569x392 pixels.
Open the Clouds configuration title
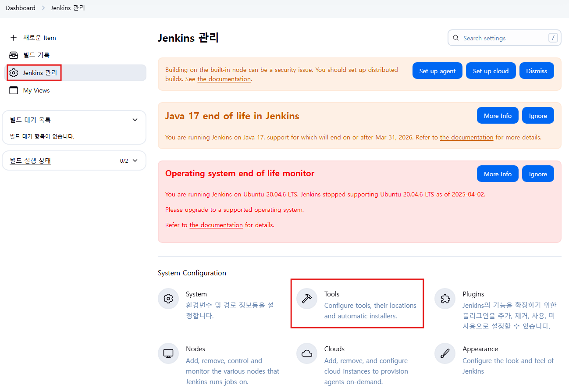334,349
